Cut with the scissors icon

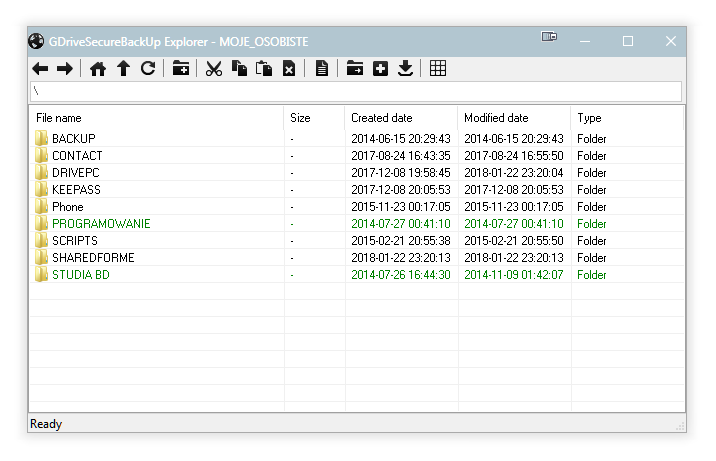214,68
